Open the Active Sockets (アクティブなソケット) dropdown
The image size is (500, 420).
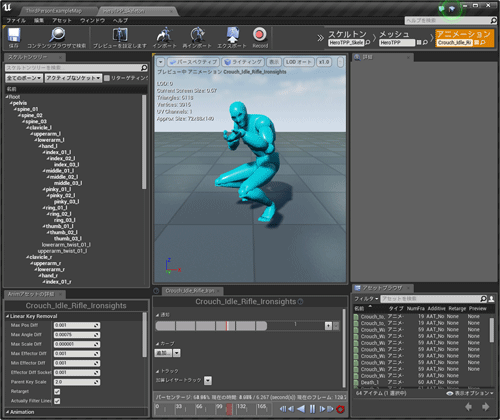73,78
